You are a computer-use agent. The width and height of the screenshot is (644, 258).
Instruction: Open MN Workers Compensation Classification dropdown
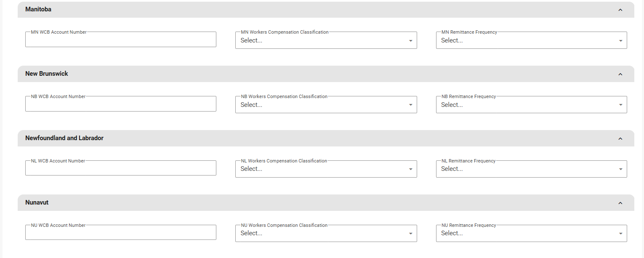coord(326,40)
